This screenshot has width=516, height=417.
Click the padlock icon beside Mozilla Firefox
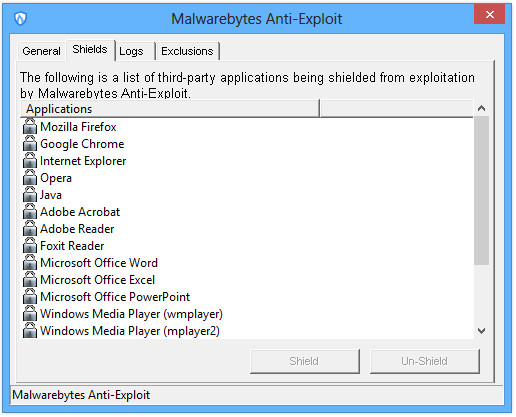click(30, 127)
